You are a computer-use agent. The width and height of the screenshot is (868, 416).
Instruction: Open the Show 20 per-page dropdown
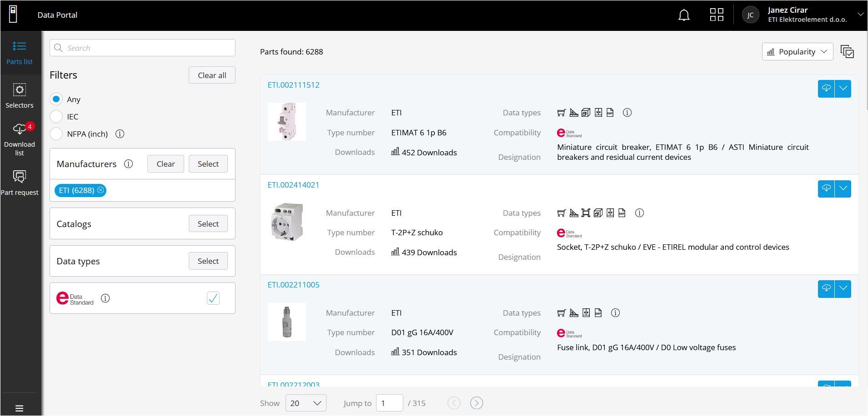click(x=306, y=403)
